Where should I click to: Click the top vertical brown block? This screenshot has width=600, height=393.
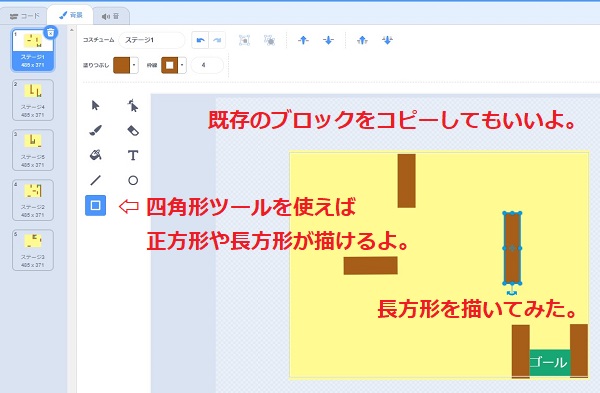click(x=406, y=181)
